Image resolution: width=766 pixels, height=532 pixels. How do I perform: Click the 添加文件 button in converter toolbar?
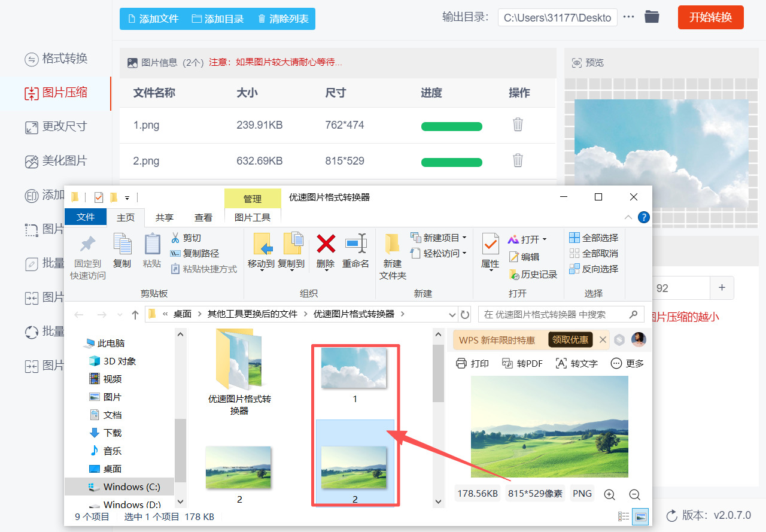(153, 19)
